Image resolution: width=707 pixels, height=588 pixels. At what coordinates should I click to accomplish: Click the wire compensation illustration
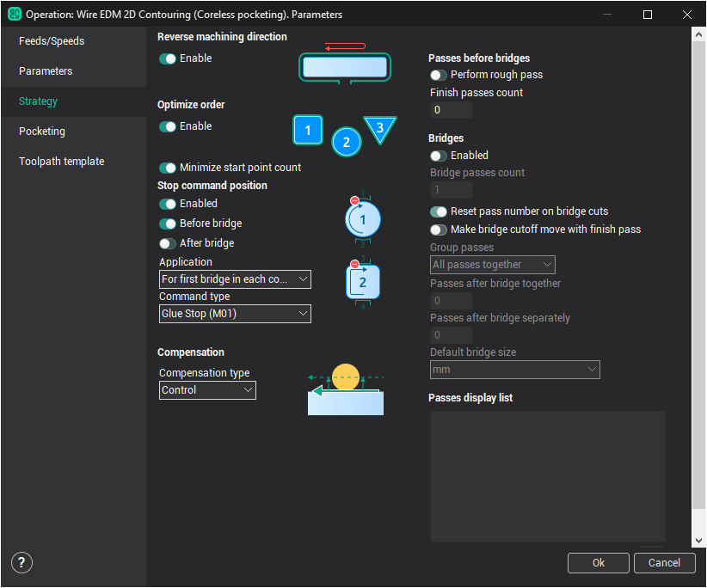pyautogui.click(x=346, y=390)
